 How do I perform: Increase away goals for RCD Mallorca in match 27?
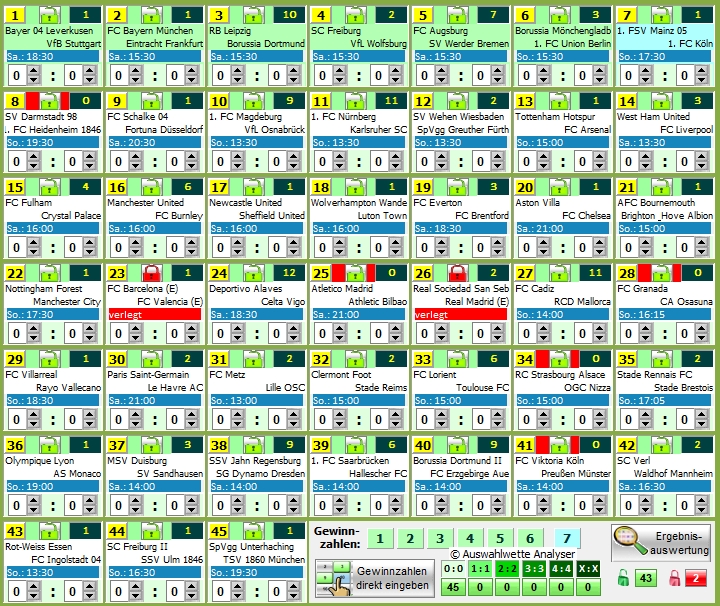599,329
